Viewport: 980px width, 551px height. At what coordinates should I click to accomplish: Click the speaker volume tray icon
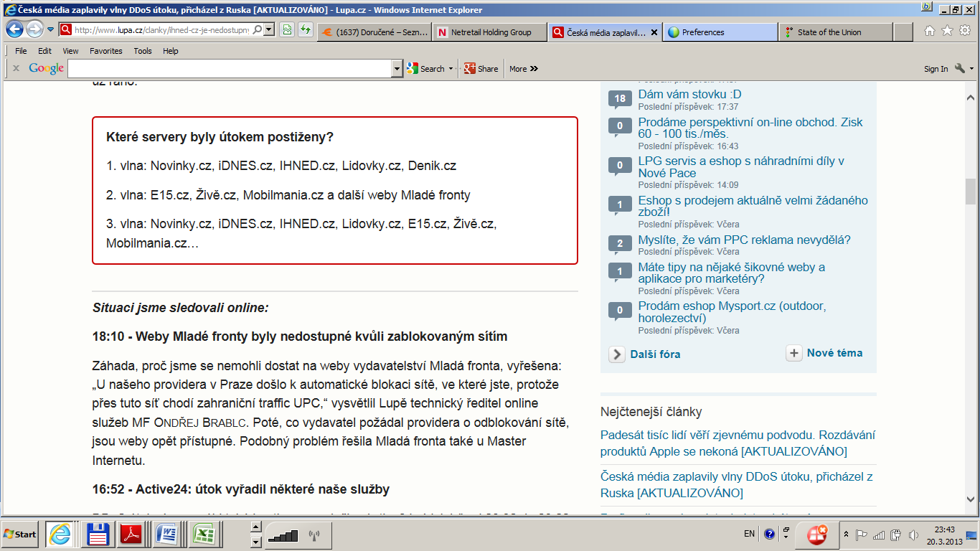(913, 534)
